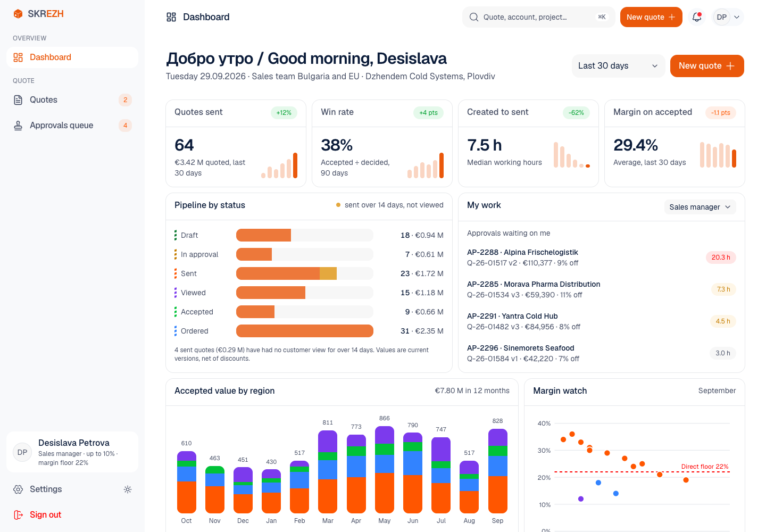Click the "€7.80 M in 12 months" total
Screen dimensions: 766x532
472,391
